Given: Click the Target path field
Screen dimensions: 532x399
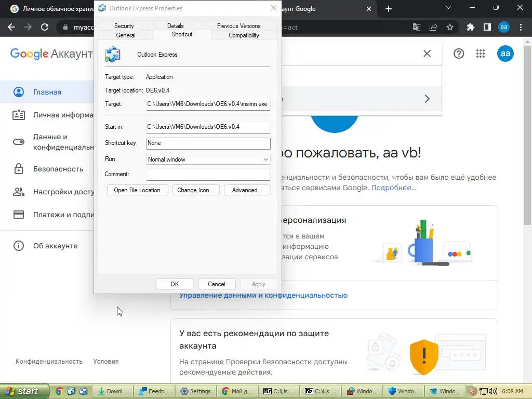Looking at the screenshot, I should 208,104.
